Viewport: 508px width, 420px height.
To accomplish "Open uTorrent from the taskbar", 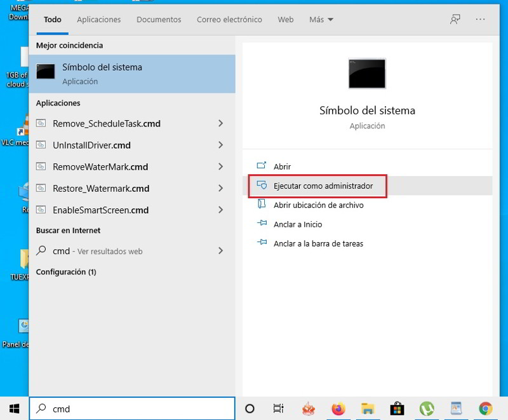I will coord(427,409).
